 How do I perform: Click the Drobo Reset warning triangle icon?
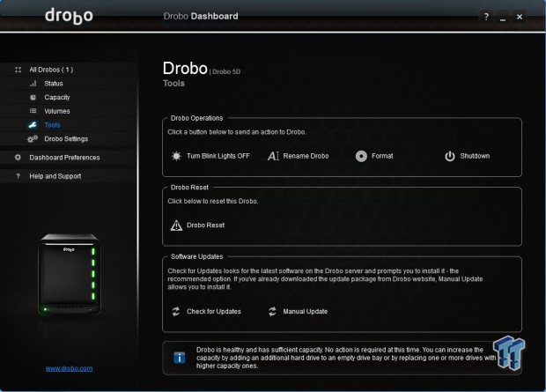[x=176, y=226]
